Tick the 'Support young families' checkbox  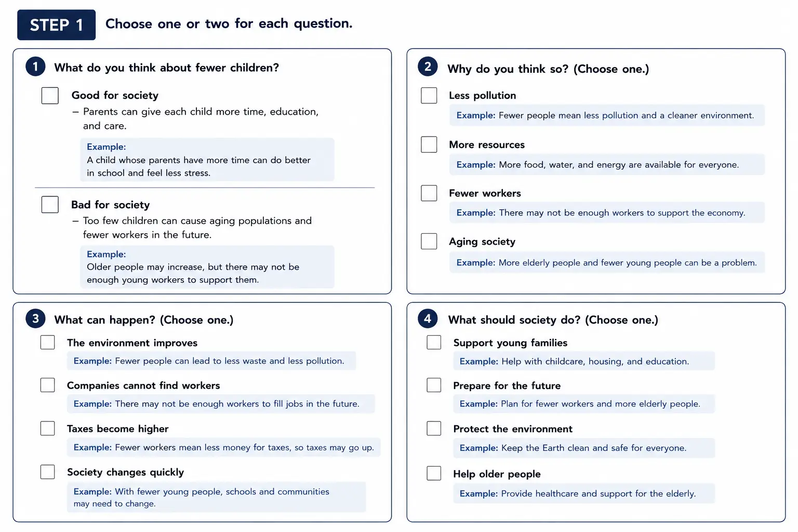point(434,342)
